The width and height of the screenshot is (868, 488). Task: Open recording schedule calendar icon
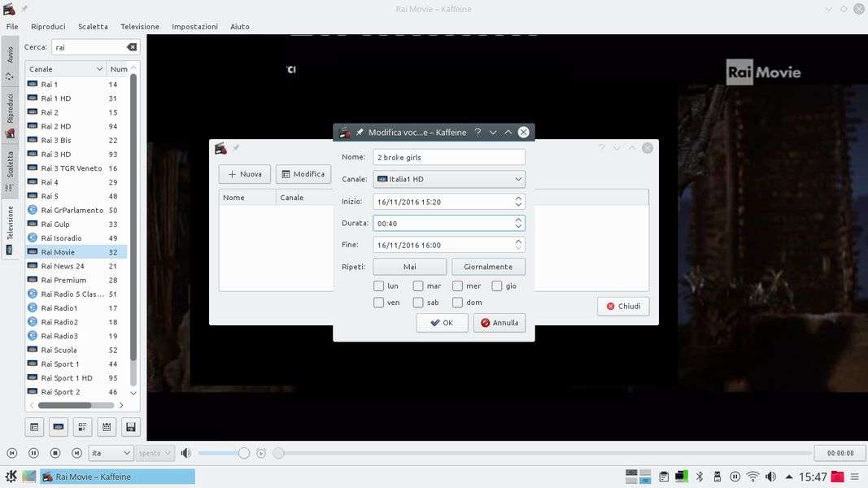106,426
